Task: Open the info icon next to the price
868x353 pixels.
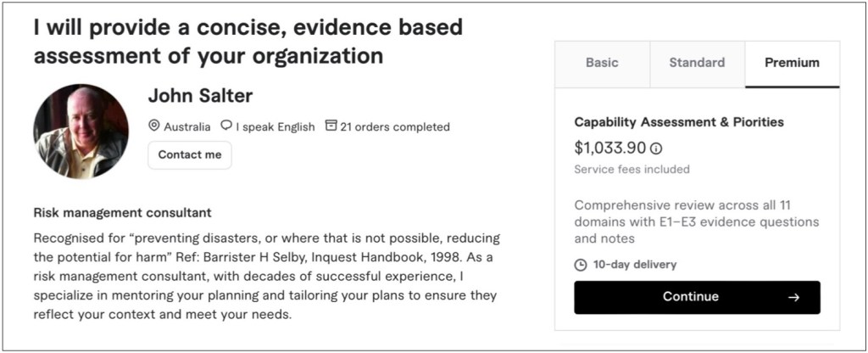Action: (656, 148)
